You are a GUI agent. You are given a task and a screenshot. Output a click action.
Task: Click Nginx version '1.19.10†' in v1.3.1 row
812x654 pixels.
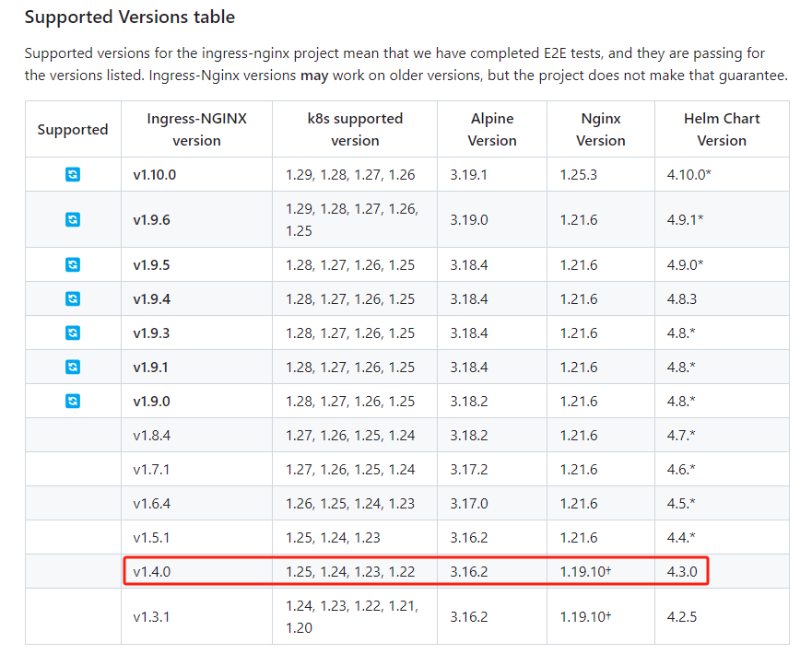tap(585, 617)
